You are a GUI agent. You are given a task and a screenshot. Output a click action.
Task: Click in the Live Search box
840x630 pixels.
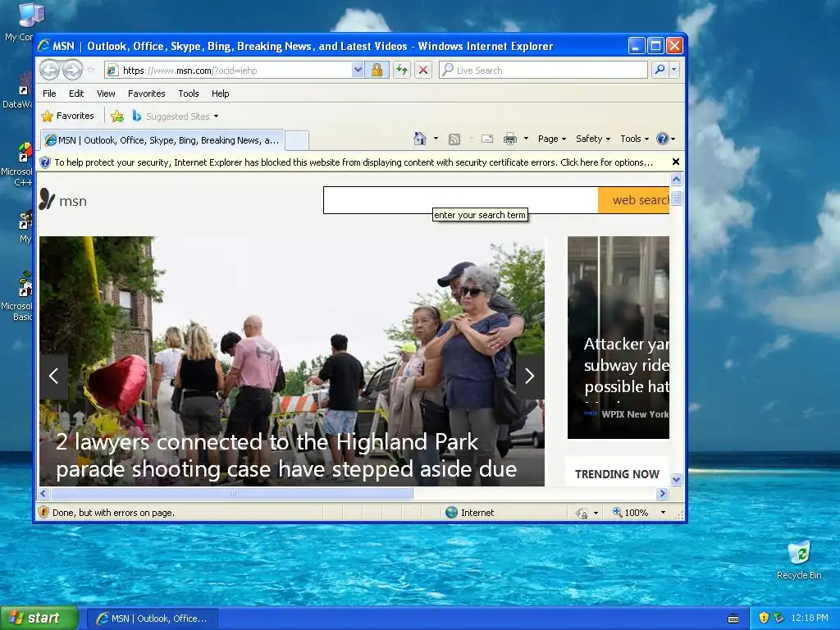tap(543, 71)
